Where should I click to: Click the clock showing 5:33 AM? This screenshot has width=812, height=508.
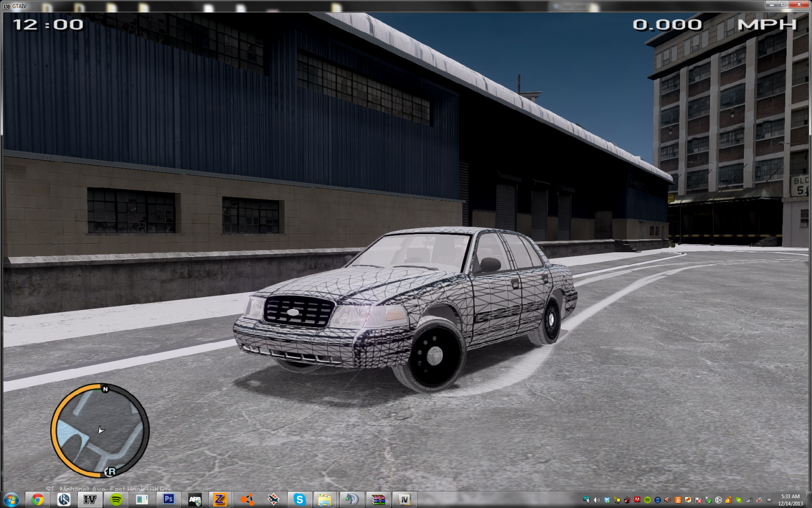(x=790, y=500)
